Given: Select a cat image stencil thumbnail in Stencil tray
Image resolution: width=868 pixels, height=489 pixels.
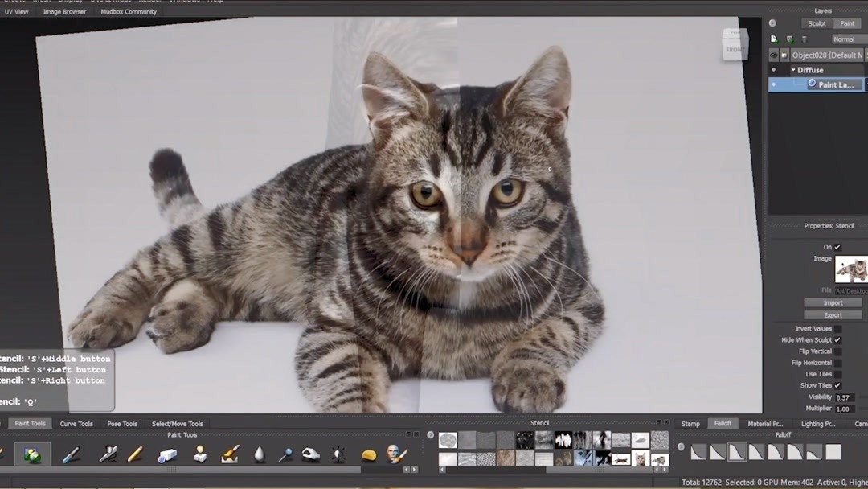Looking at the screenshot, I should (x=641, y=458).
